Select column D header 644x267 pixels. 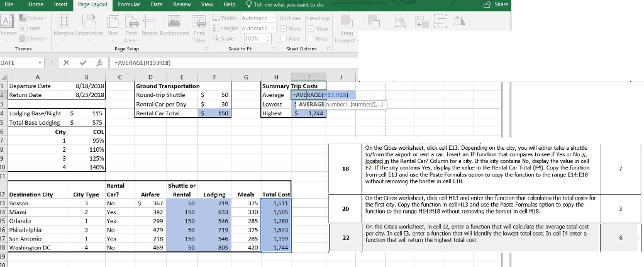(x=150, y=77)
